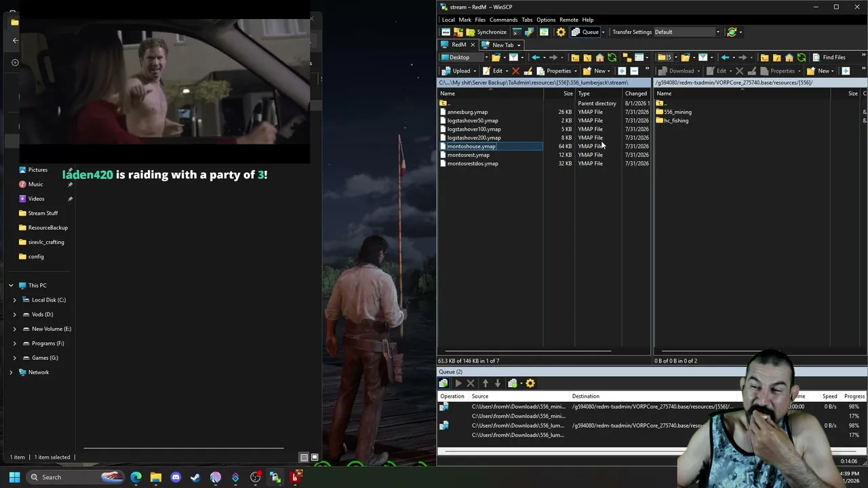Screen dimensions: 868x488
Task: Click the Synchronize button in WinSCP toolbar
Action: pyautogui.click(x=486, y=32)
